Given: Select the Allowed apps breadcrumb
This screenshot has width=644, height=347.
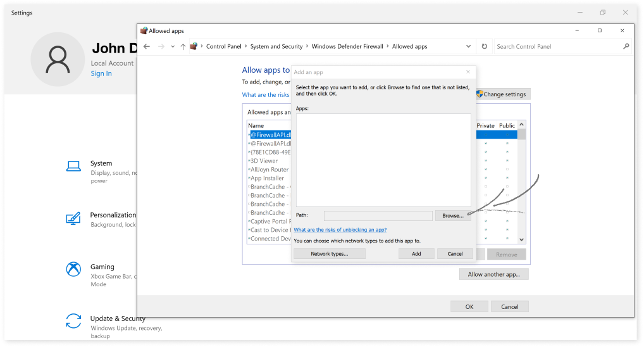Looking at the screenshot, I should [409, 46].
